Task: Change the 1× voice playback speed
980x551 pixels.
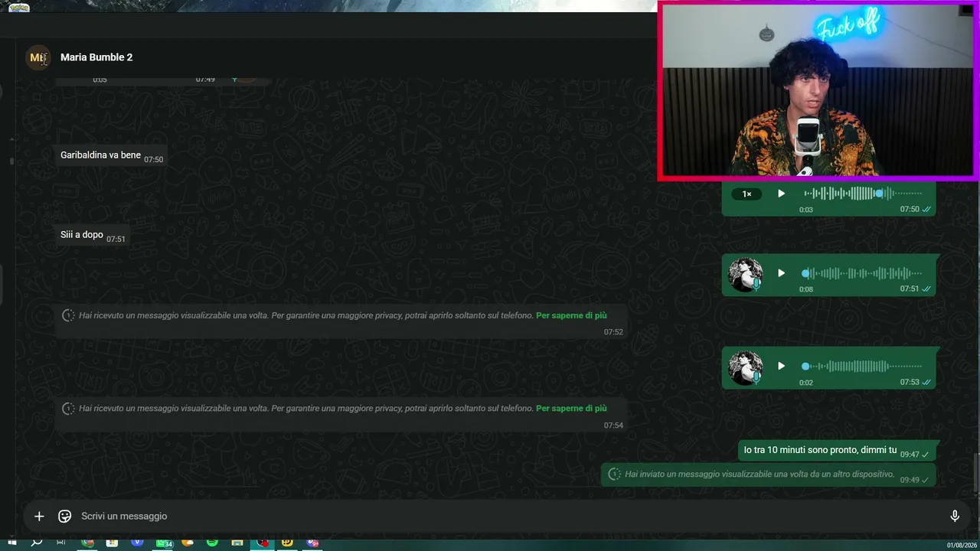Action: tap(746, 194)
